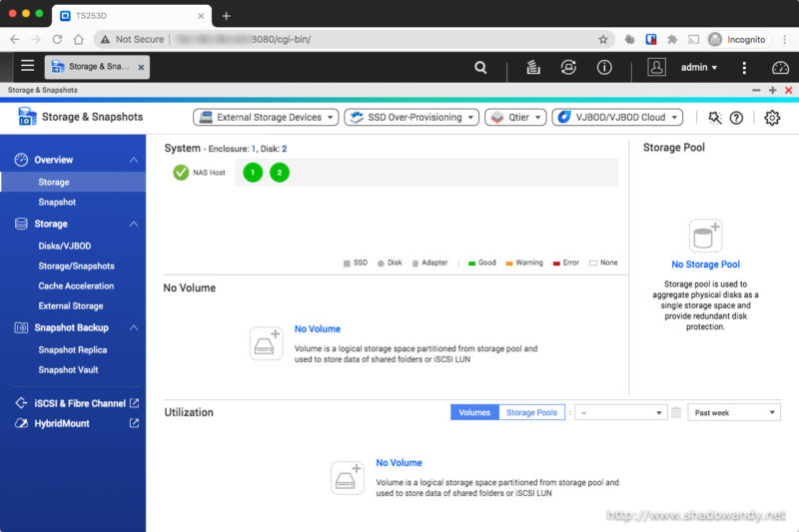Open the QTS main hamburger menu
Viewport: 799px width, 532px height.
tap(27, 66)
